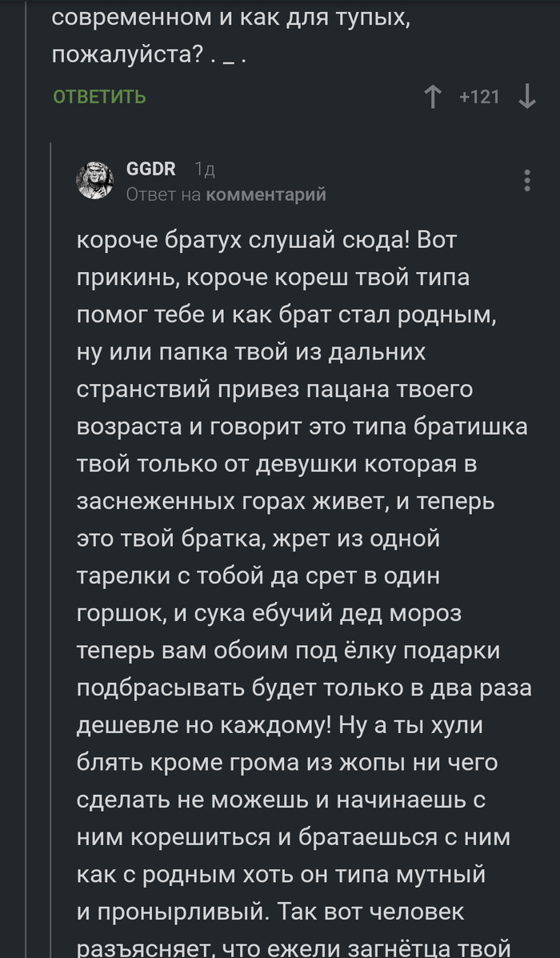Downvote the comment rated +121
The height and width of the screenshot is (958, 560).
[x=526, y=98]
